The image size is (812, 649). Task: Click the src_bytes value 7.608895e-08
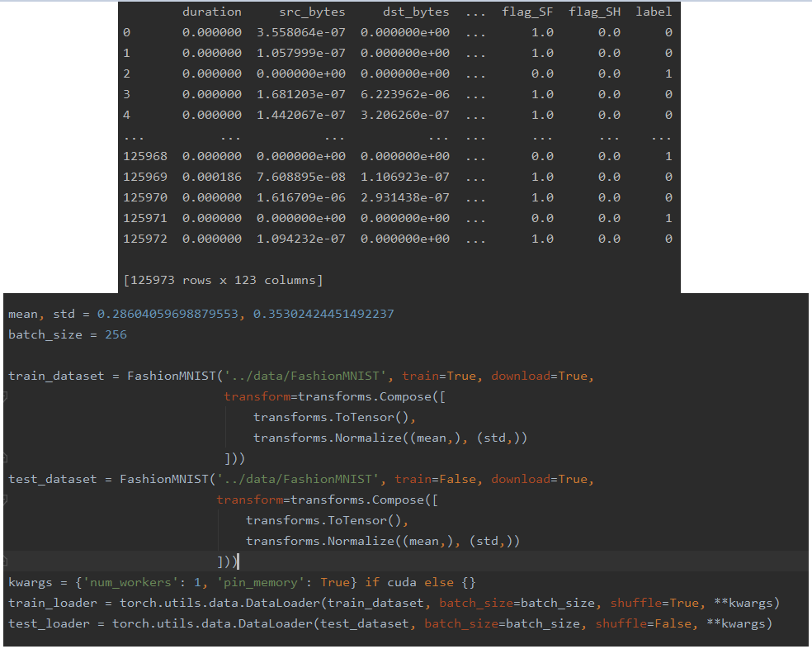pos(301,178)
